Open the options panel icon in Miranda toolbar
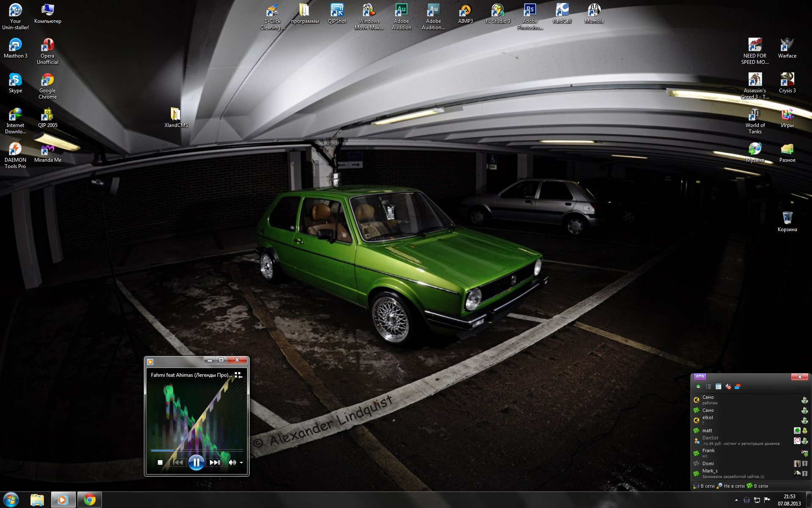The image size is (812, 508). click(x=718, y=387)
